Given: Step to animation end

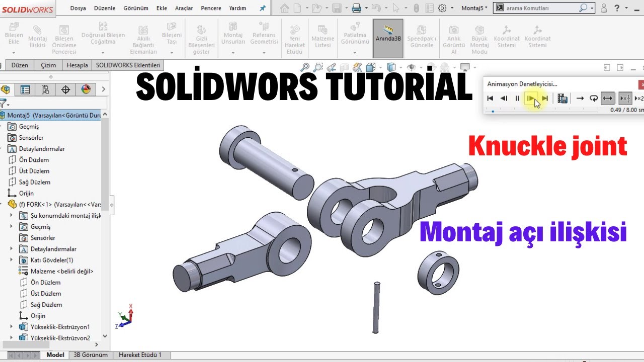Looking at the screenshot, I should click(544, 99).
